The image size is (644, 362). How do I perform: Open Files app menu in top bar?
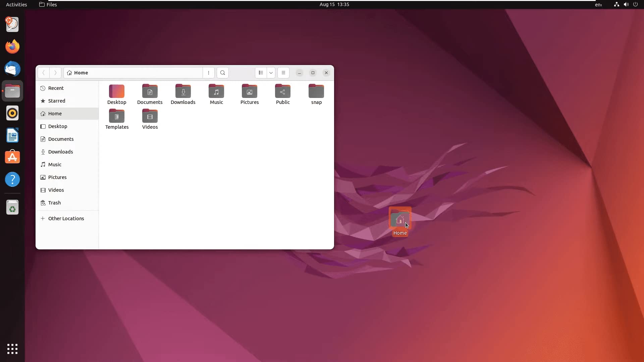coord(48,4)
